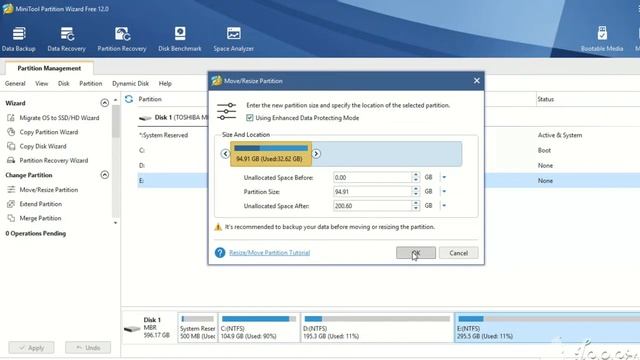Click the right arrow handle on partition bar
Viewport: 640px width, 360px height.
click(x=316, y=154)
